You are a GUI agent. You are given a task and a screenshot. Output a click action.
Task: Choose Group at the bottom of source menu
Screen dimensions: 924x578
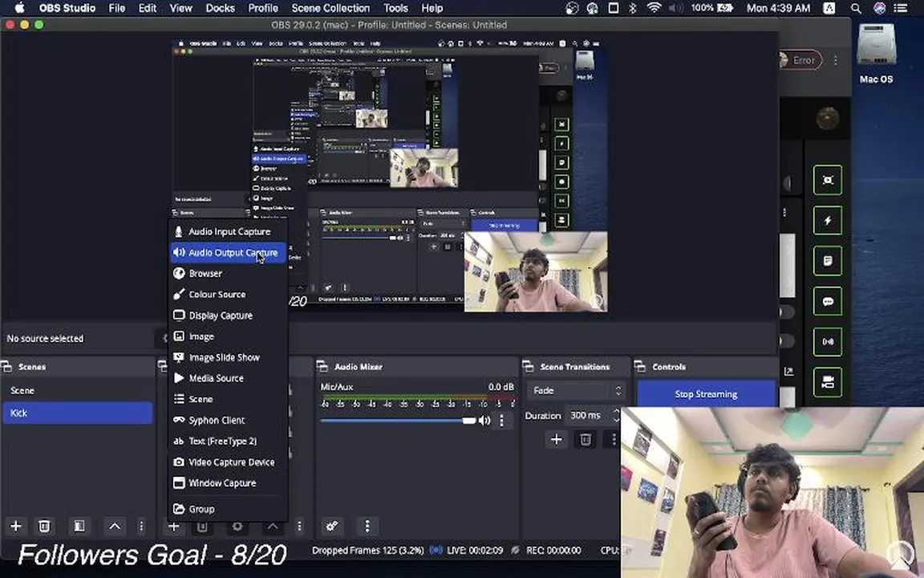coord(228,509)
